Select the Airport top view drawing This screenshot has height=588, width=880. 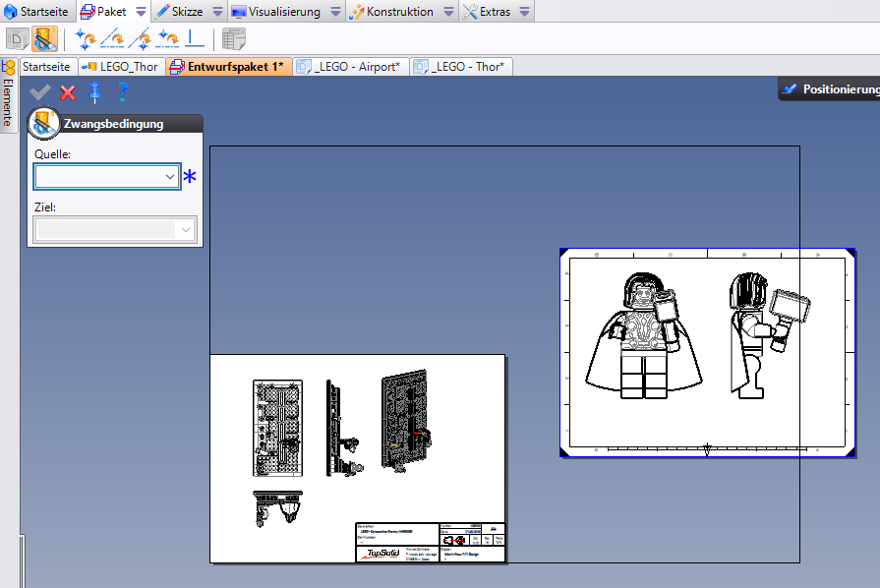[278, 509]
